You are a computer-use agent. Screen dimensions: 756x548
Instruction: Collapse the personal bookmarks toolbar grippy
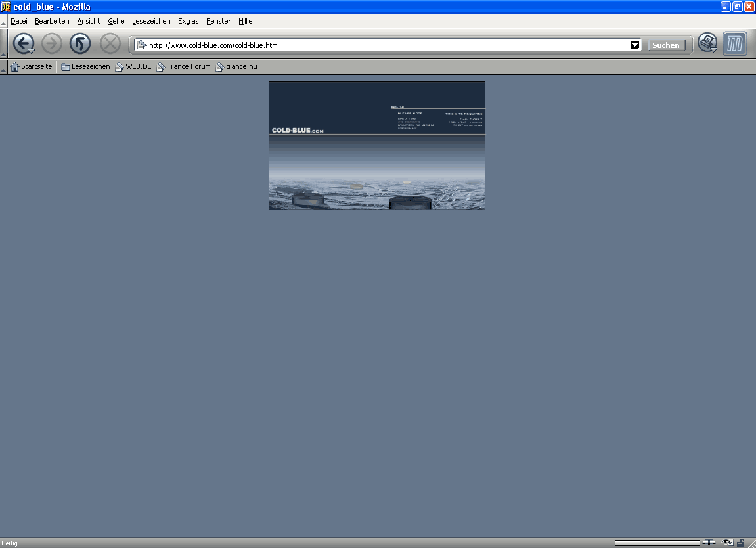pos(3,67)
